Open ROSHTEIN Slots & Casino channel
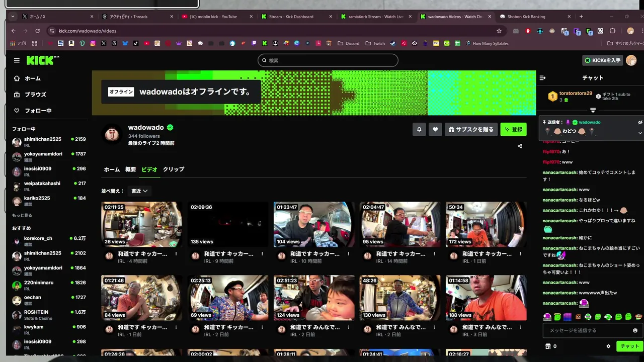This screenshot has width=644, height=362. 49,315
